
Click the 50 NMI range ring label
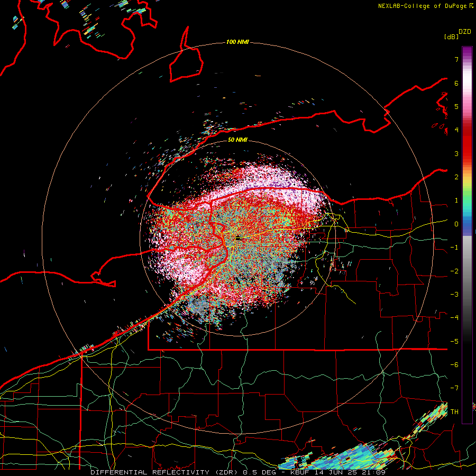click(237, 140)
